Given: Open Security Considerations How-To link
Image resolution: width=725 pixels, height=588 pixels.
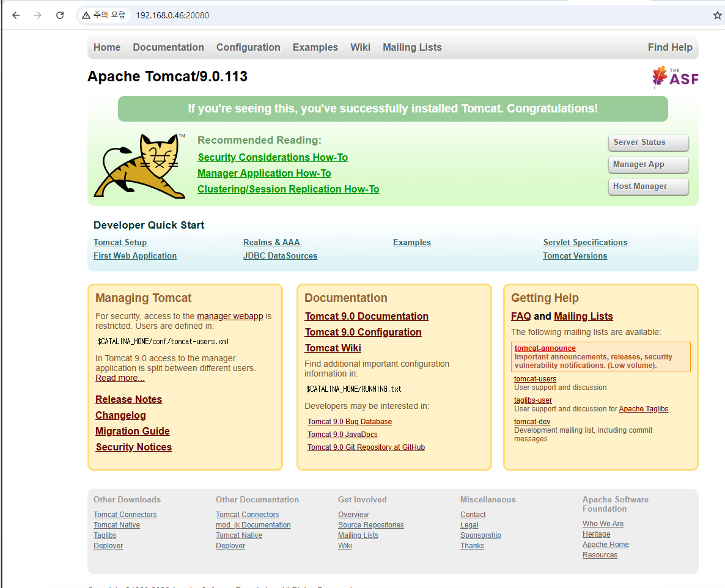Looking at the screenshot, I should [x=273, y=157].
